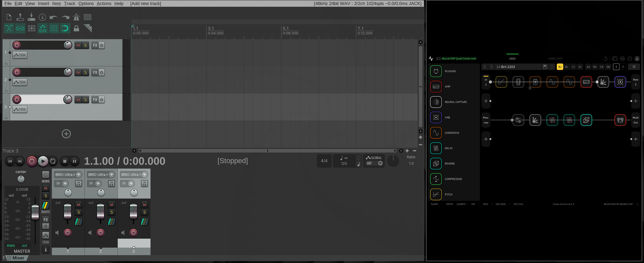
Task: Click channel 2 volume fader in mixer
Action: 100,211
